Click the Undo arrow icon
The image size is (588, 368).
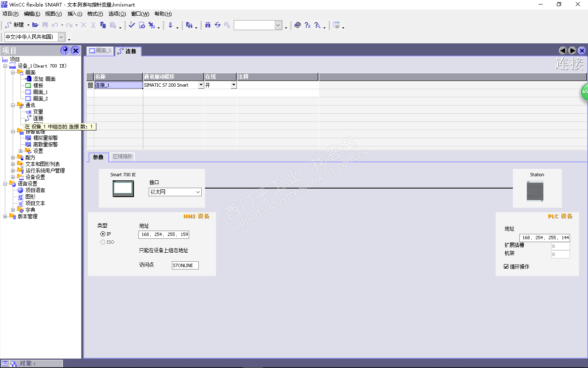tap(55, 25)
